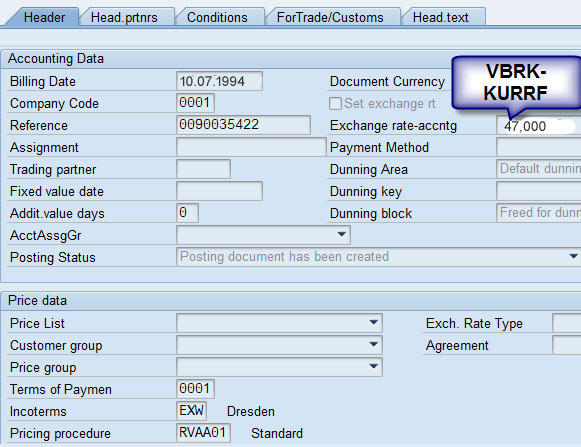Image resolution: width=581 pixels, height=447 pixels.
Task: Click the Standard pricing procedure text
Action: [x=277, y=433]
